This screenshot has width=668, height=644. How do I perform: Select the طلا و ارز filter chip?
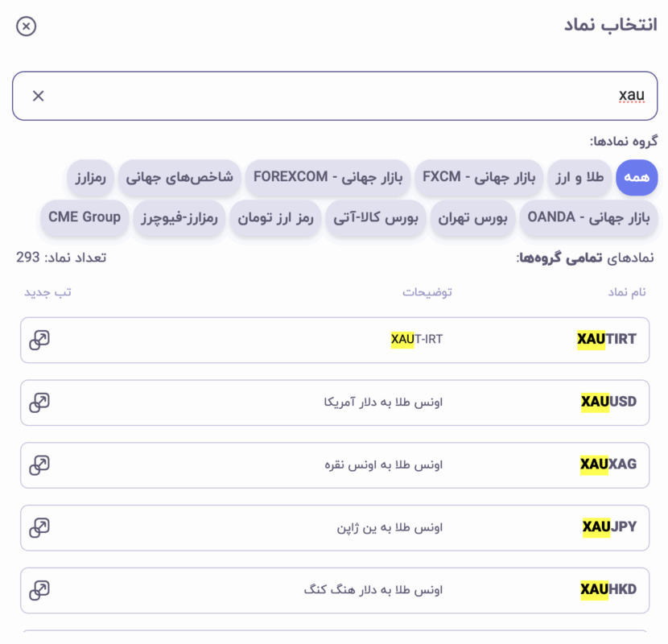pyautogui.click(x=579, y=178)
